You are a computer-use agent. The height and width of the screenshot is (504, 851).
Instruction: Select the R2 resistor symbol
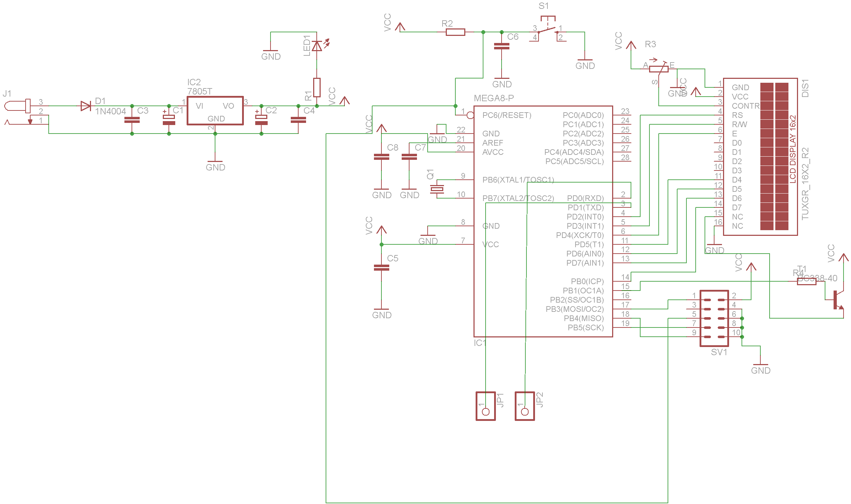coord(455,32)
